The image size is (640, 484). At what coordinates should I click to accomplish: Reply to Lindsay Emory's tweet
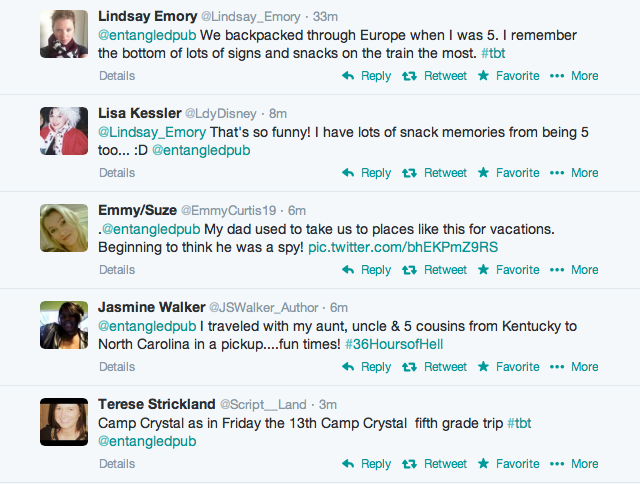367,76
